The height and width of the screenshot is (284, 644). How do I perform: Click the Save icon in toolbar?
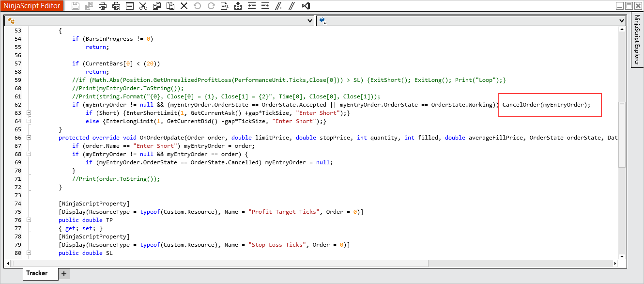75,6
